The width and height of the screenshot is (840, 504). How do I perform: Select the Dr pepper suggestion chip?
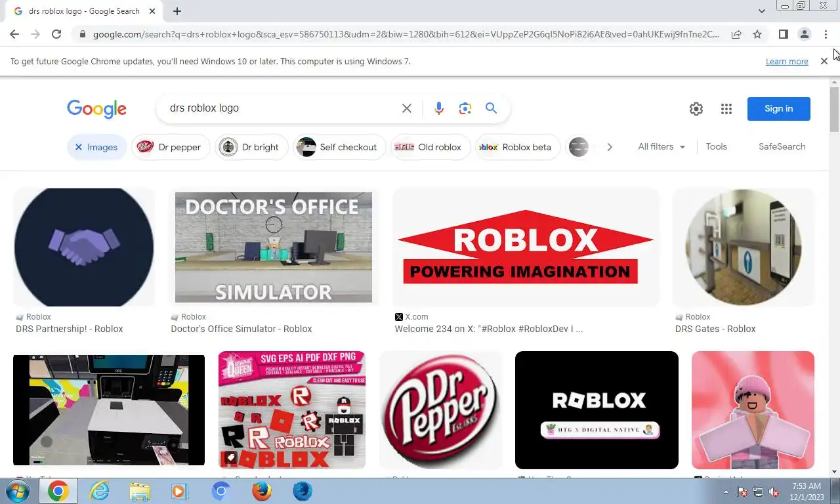click(171, 147)
